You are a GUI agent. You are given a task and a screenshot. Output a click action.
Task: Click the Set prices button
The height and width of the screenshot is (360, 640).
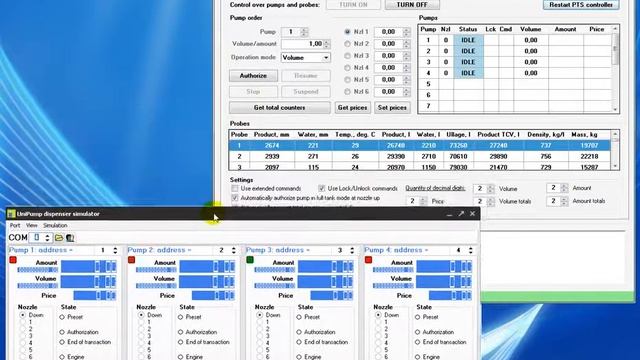click(x=392, y=108)
